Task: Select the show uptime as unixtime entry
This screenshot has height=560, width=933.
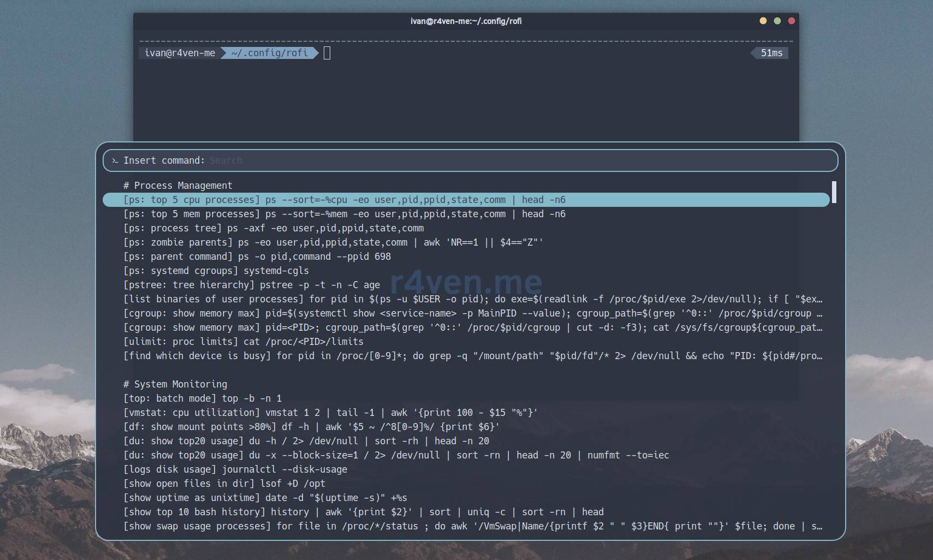Action: tap(265, 498)
